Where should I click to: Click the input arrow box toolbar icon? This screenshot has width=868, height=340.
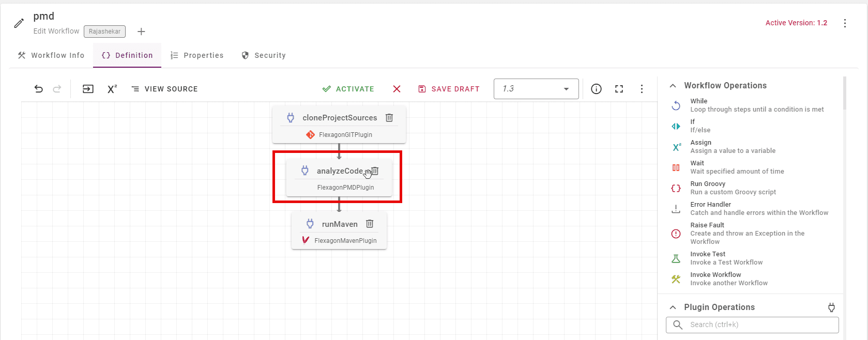pos(88,89)
